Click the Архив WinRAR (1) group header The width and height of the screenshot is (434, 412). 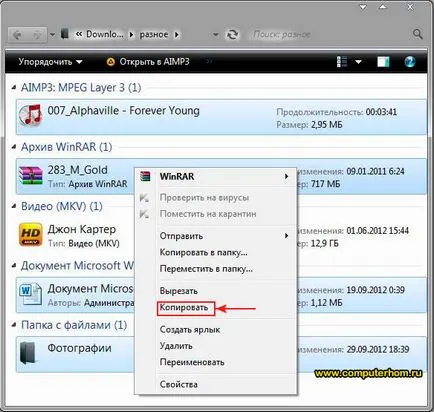[x=67, y=147]
